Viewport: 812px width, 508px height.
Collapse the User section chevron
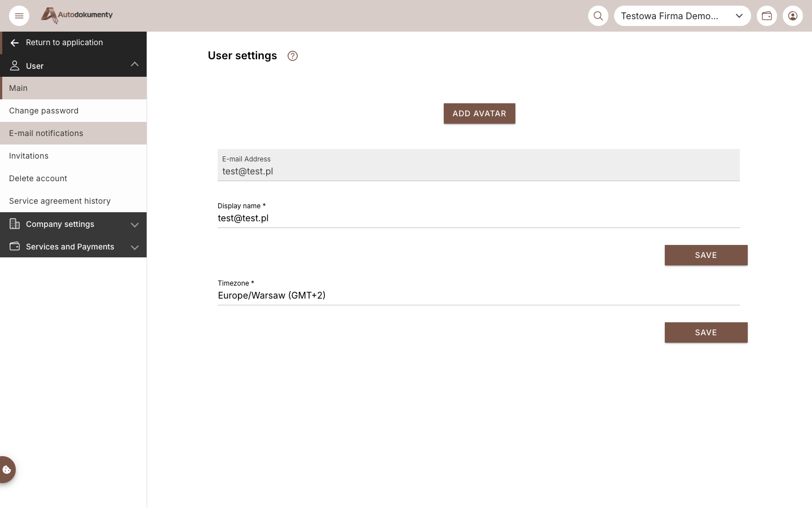[x=135, y=65]
